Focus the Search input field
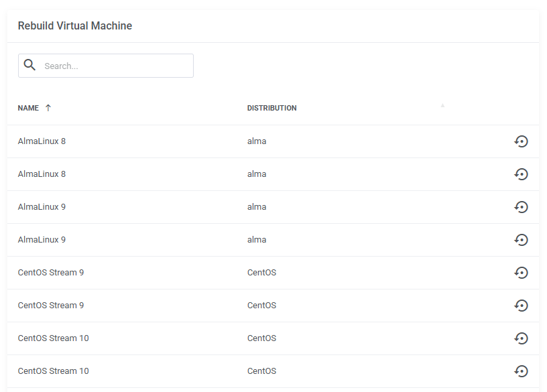The width and height of the screenshot is (547, 392). pos(106,66)
